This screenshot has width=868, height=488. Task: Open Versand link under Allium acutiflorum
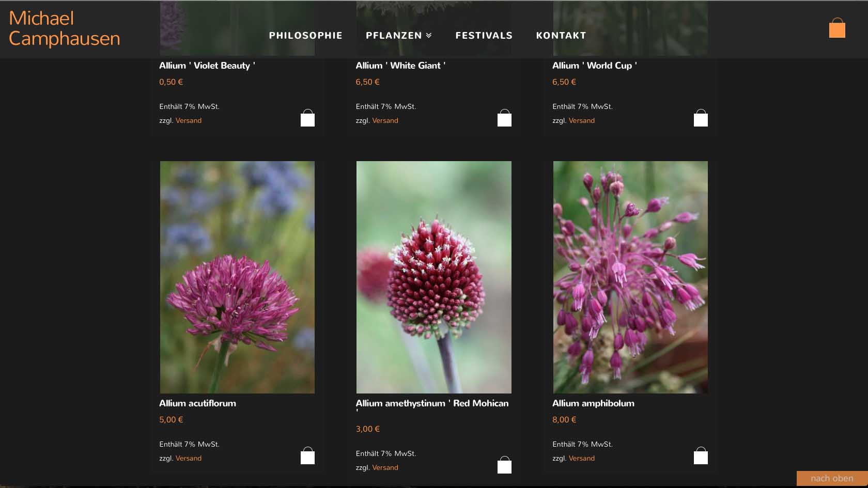click(189, 458)
